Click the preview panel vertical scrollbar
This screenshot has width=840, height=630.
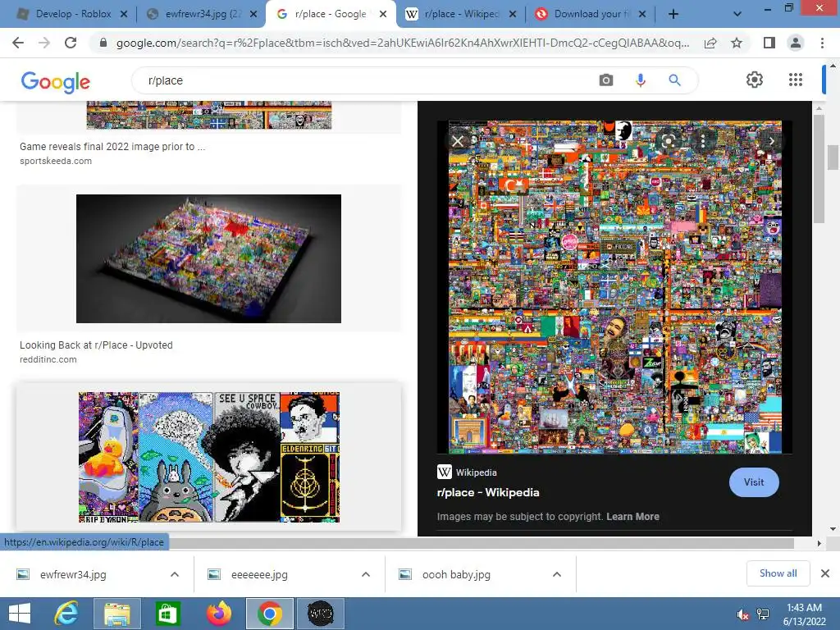click(x=819, y=169)
